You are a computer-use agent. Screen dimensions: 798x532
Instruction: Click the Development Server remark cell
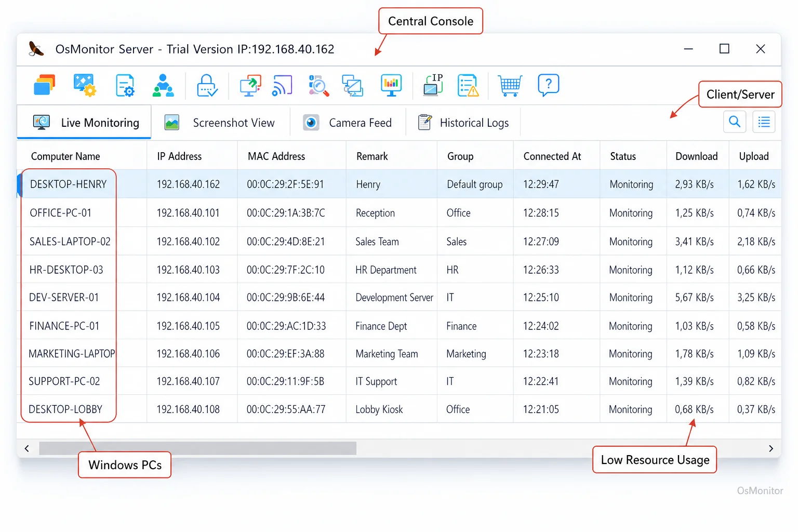pyautogui.click(x=394, y=298)
